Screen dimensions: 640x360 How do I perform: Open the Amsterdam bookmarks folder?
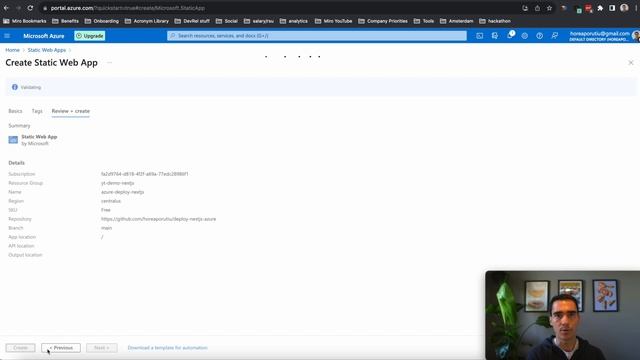pos(457,21)
